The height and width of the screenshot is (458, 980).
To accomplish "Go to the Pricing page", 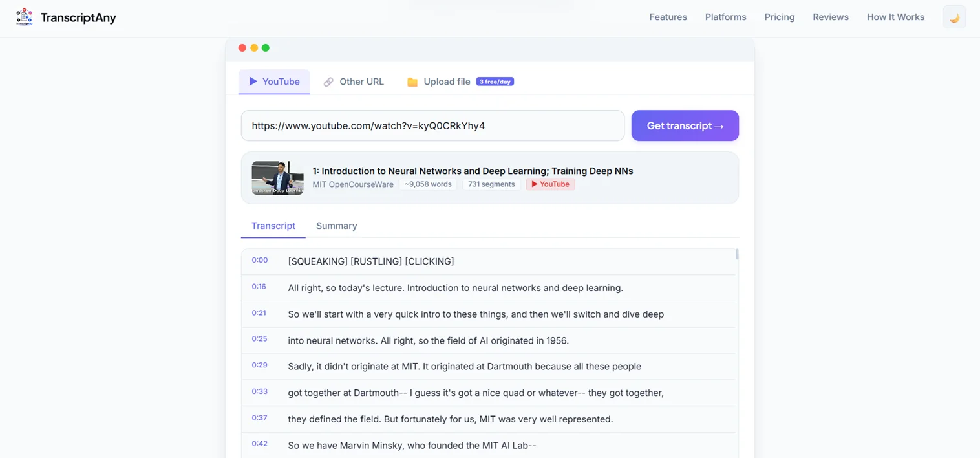I will [779, 17].
